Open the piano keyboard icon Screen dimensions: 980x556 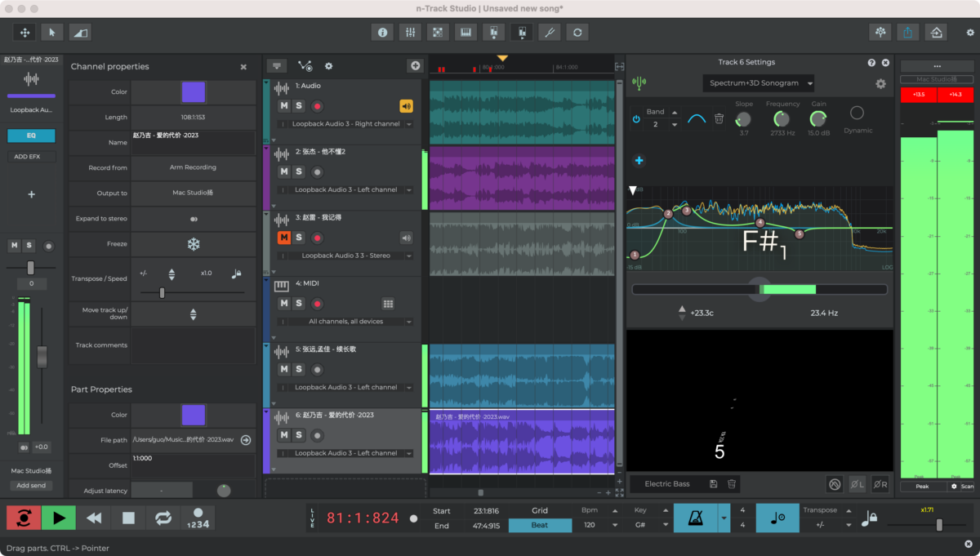point(465,32)
